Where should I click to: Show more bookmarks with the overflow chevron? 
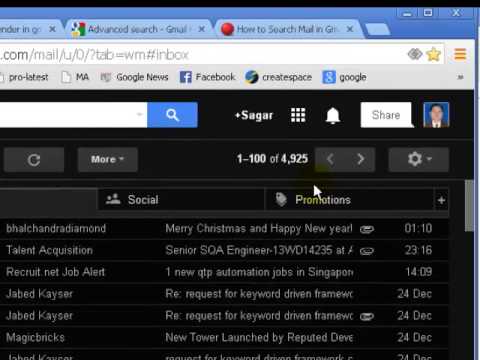460,77
